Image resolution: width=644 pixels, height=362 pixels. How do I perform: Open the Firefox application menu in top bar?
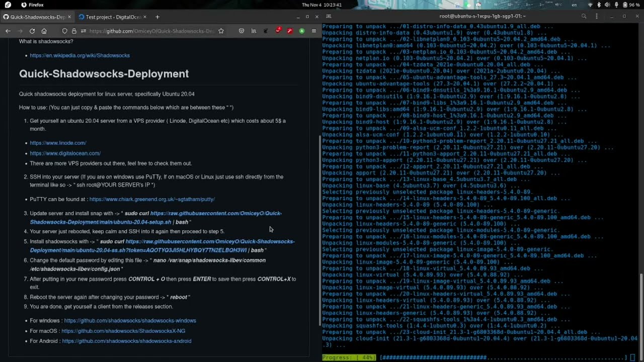coord(32,5)
